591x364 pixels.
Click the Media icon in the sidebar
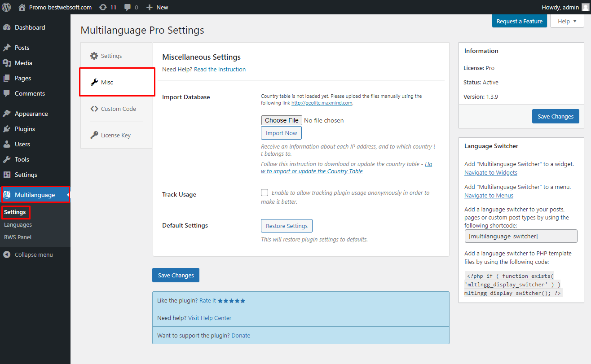(x=7, y=63)
